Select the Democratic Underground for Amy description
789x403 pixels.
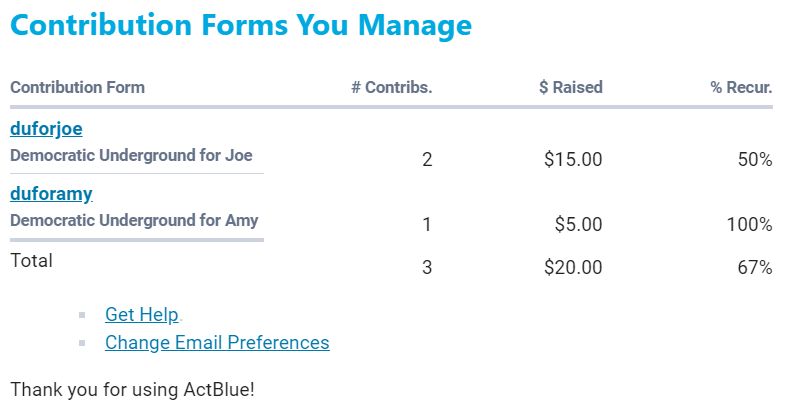[x=134, y=220]
